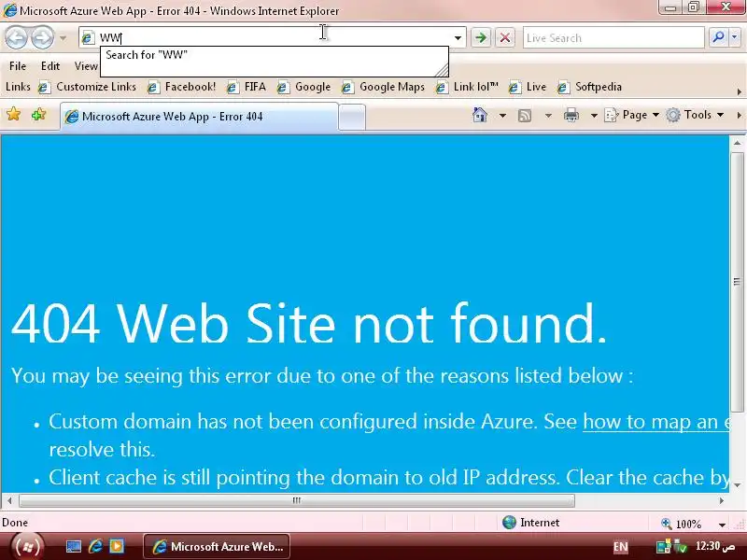Screen dimensions: 747x560
Task: Open the Google Maps favorite link
Action: 383,87
